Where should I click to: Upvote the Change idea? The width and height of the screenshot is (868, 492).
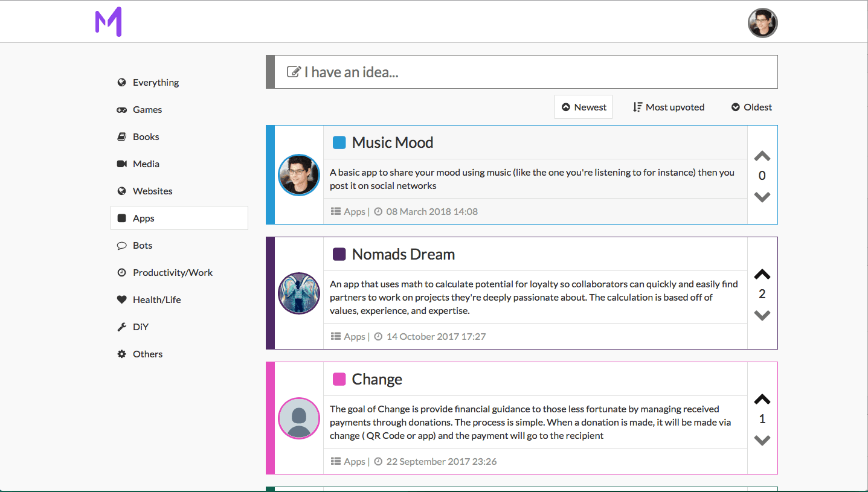point(762,400)
